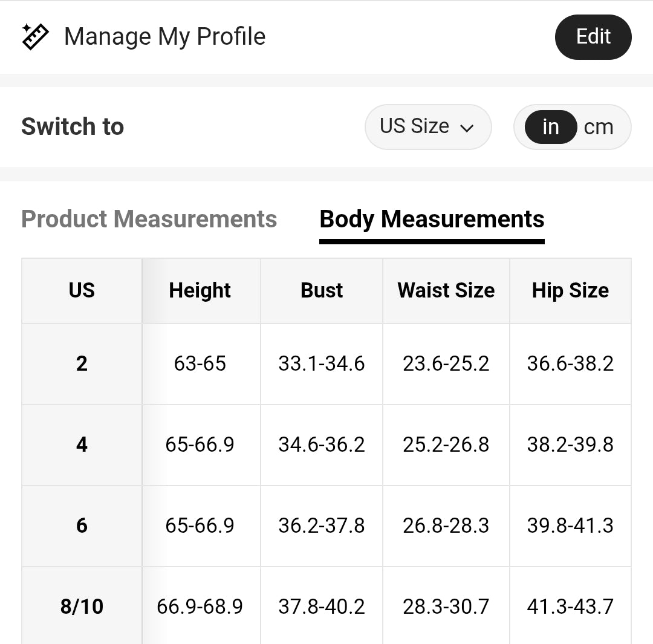
Task: Click the Bust column header
Action: 322,290
